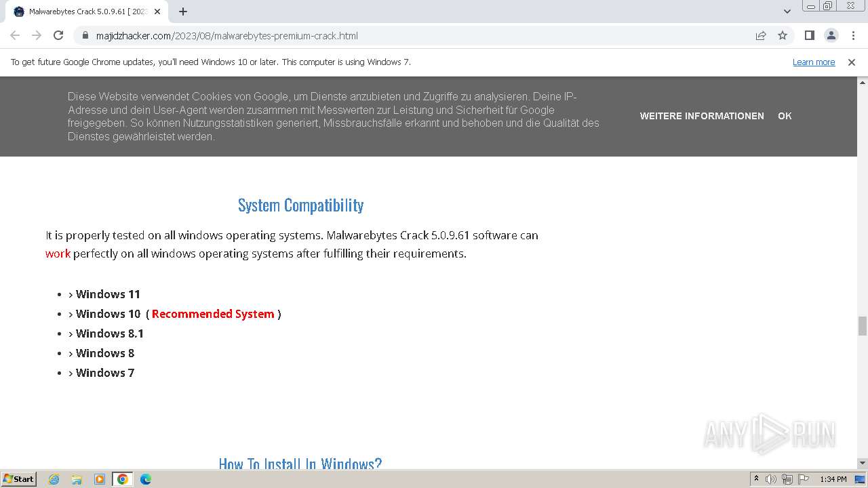
Task: Click WEITERE INFORMATIONEN in cookie banner
Action: 702,116
